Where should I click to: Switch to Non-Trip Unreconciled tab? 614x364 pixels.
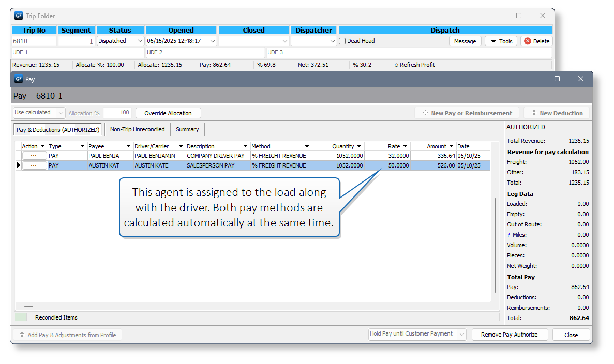click(x=138, y=129)
